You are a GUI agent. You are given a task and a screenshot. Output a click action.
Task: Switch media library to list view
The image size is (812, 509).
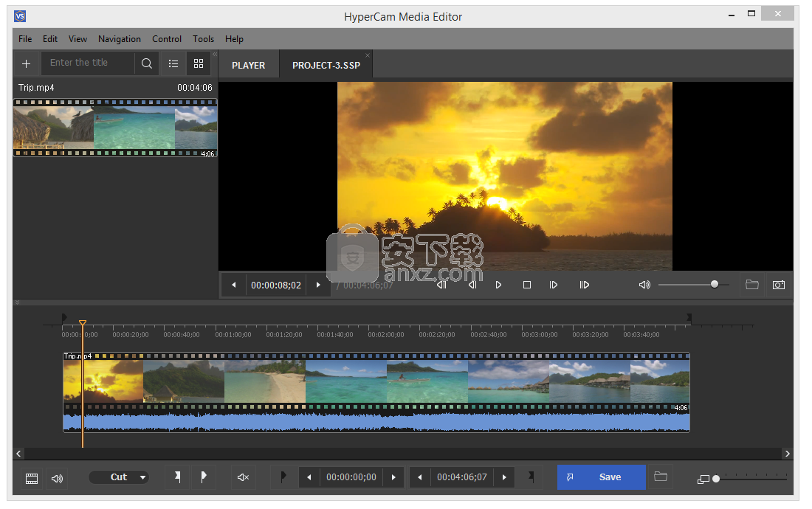coord(173,63)
